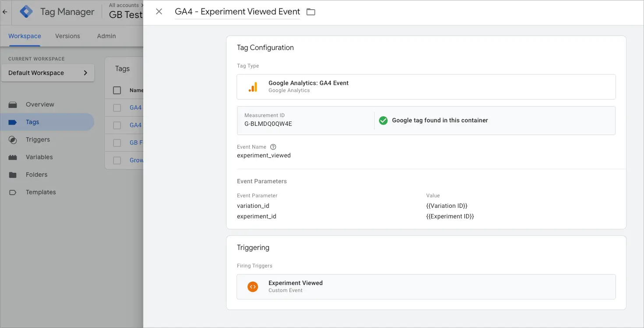Open the GB tag link in list
Screen dimensions: 644x328
click(x=136, y=143)
